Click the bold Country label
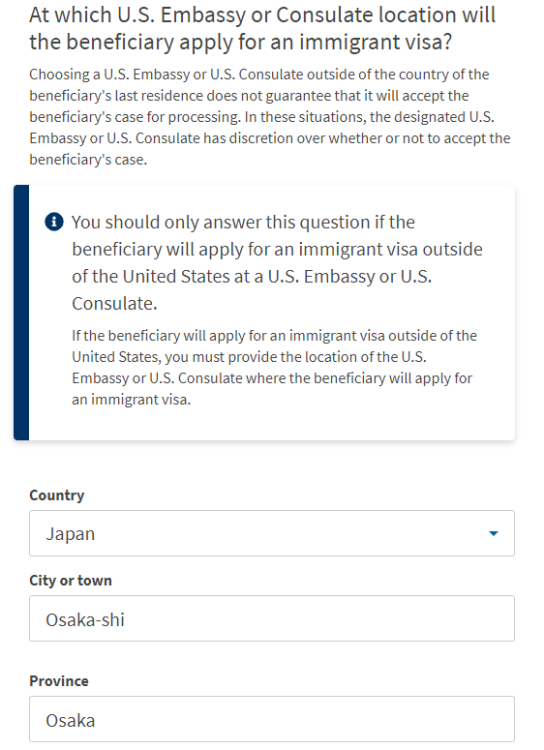Viewport: 544px width, 750px height. click(x=56, y=495)
